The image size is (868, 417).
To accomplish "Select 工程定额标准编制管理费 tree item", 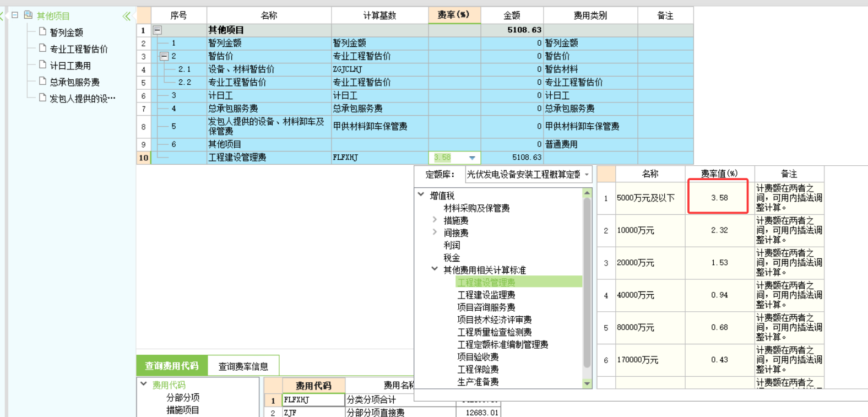I will pos(503,344).
